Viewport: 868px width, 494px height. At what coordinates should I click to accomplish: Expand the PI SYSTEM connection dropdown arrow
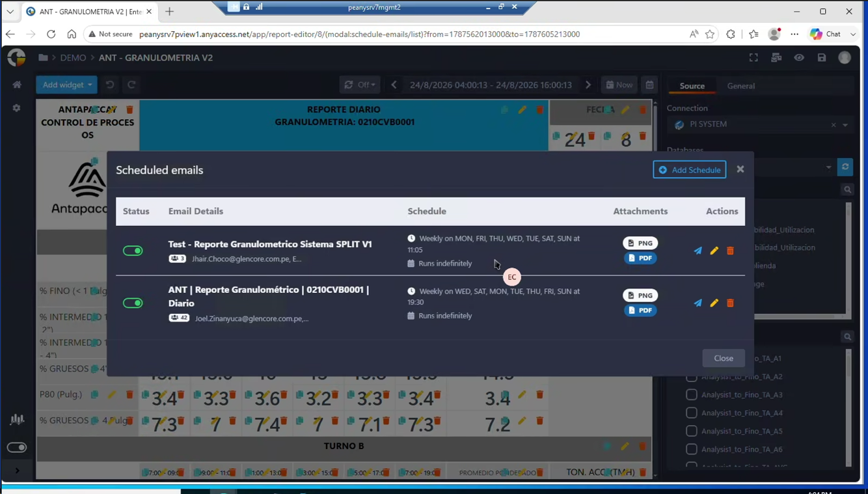(x=845, y=125)
